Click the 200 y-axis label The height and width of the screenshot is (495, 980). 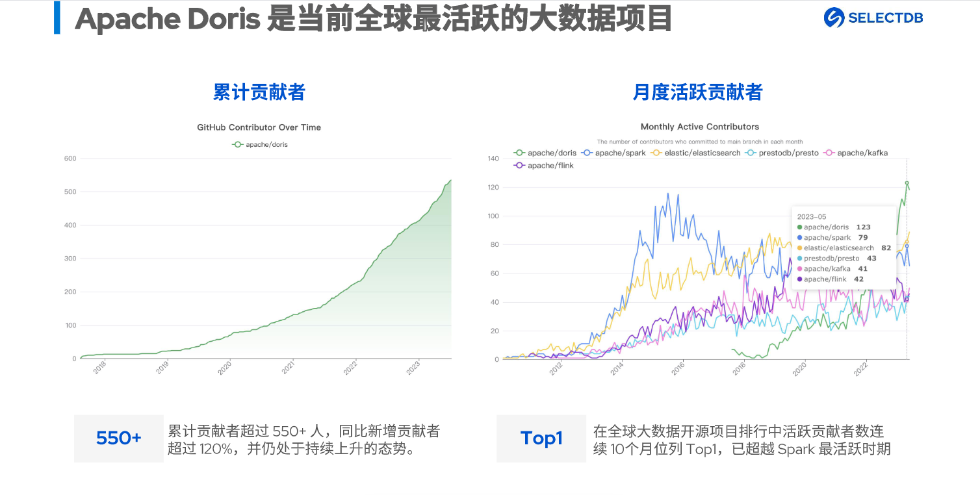[70, 292]
